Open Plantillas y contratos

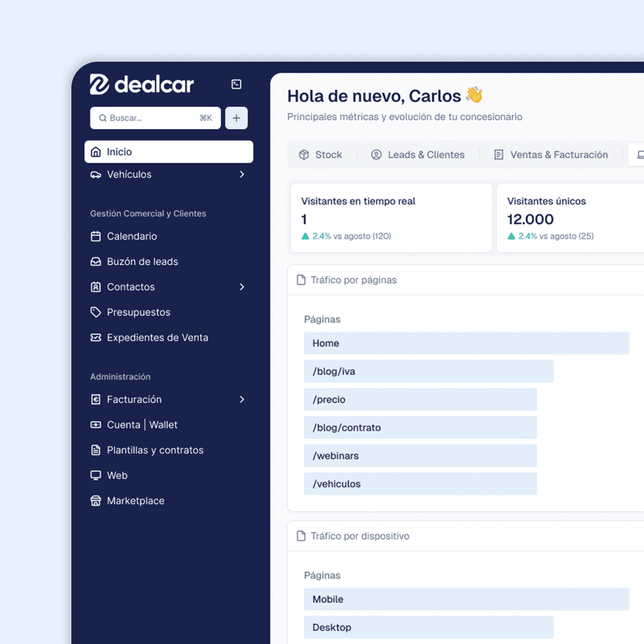(x=155, y=450)
